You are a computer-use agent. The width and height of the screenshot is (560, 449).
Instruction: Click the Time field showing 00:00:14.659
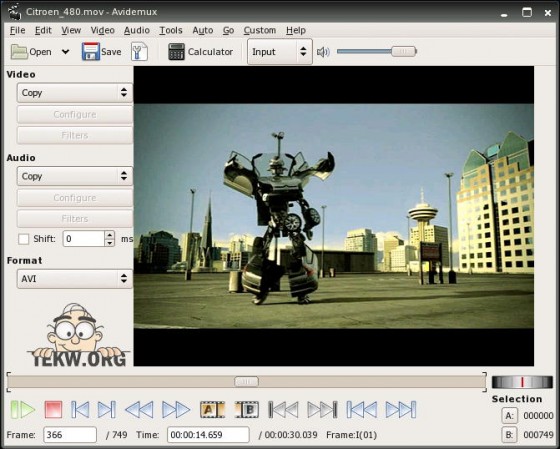tap(208, 435)
